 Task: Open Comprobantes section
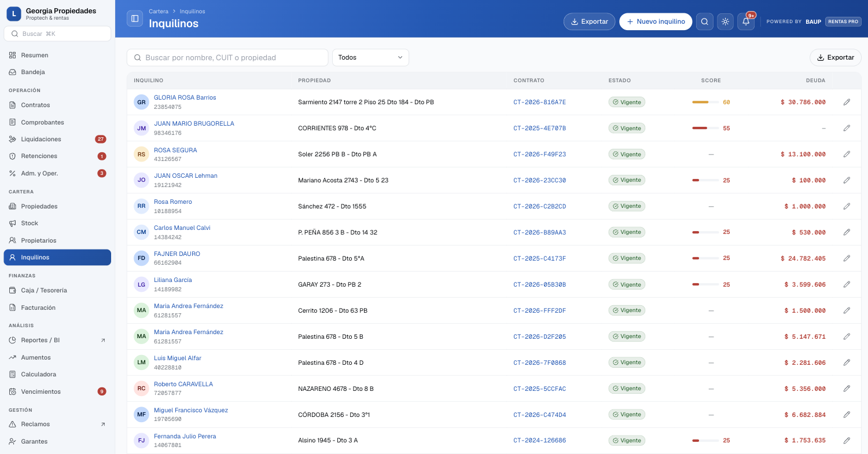click(57, 122)
